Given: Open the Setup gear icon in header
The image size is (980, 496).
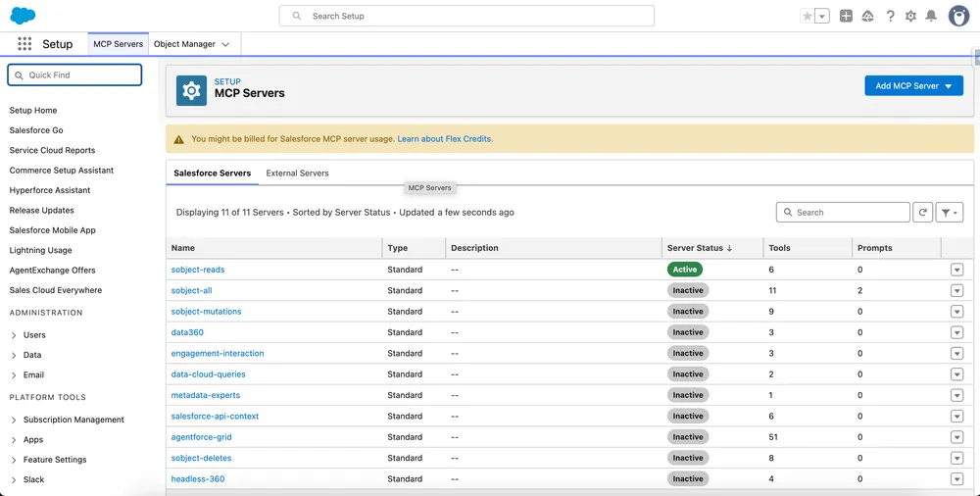Looking at the screenshot, I should point(910,17).
